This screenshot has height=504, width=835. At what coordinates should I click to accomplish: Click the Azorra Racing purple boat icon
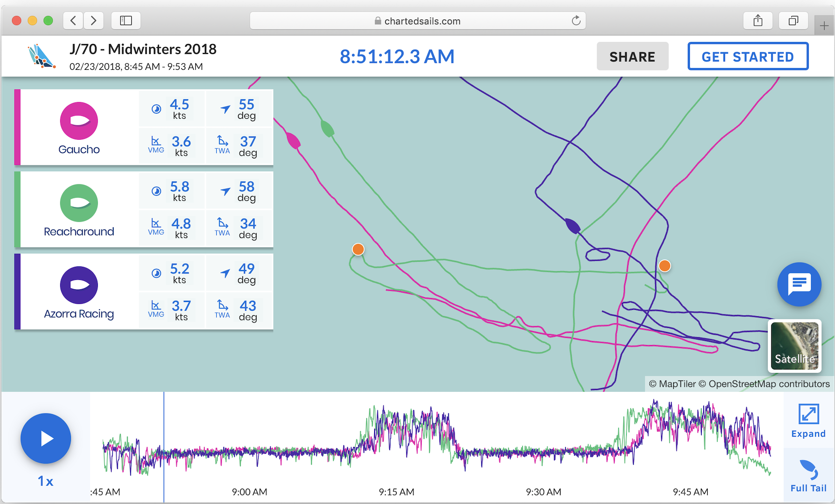(79, 285)
